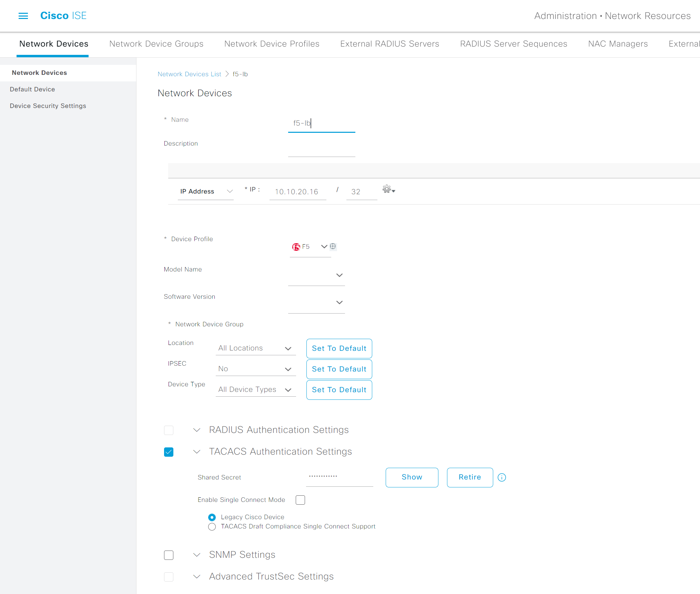Open the Software Version dropdown
700x594 pixels.
click(x=316, y=303)
